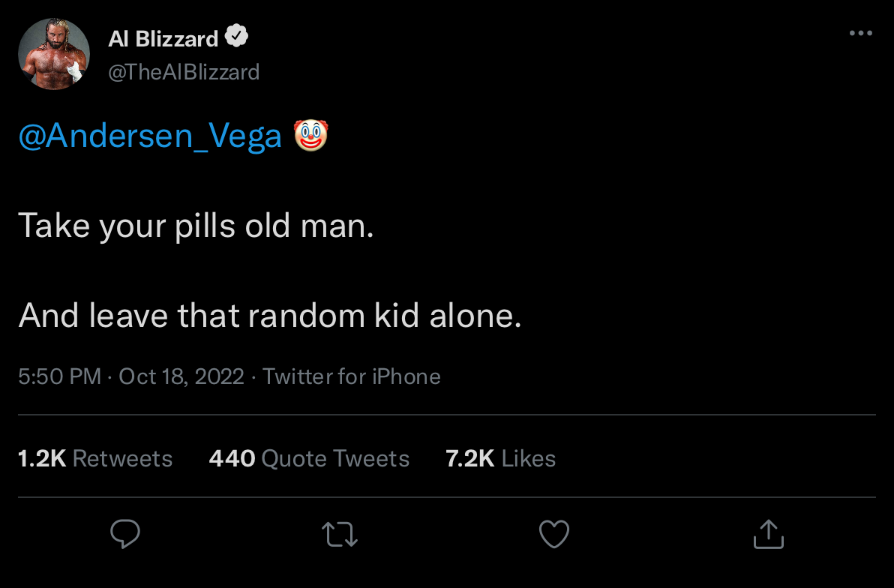Like the tweet with the heart icon
This screenshot has width=894, height=588.
point(554,534)
